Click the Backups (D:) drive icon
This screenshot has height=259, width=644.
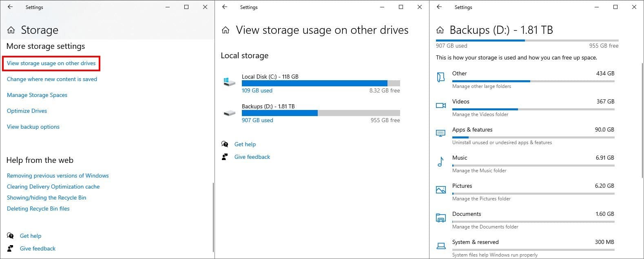pyautogui.click(x=229, y=113)
